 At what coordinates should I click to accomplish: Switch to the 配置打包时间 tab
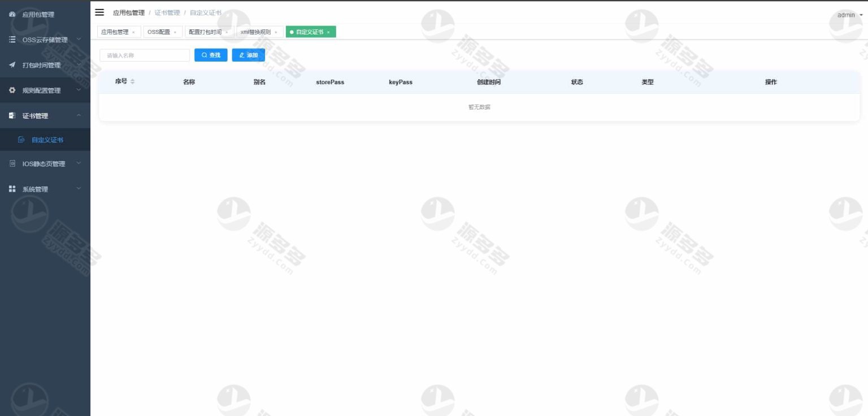point(205,32)
